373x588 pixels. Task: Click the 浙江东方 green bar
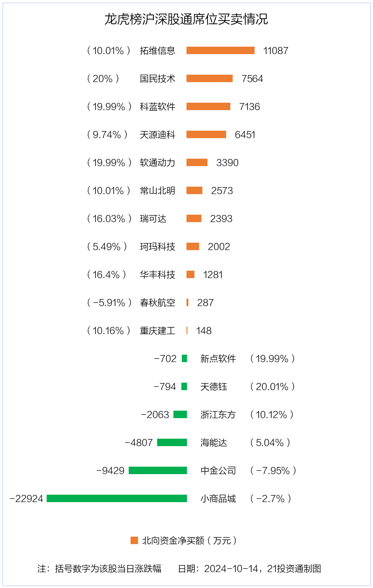click(x=180, y=414)
